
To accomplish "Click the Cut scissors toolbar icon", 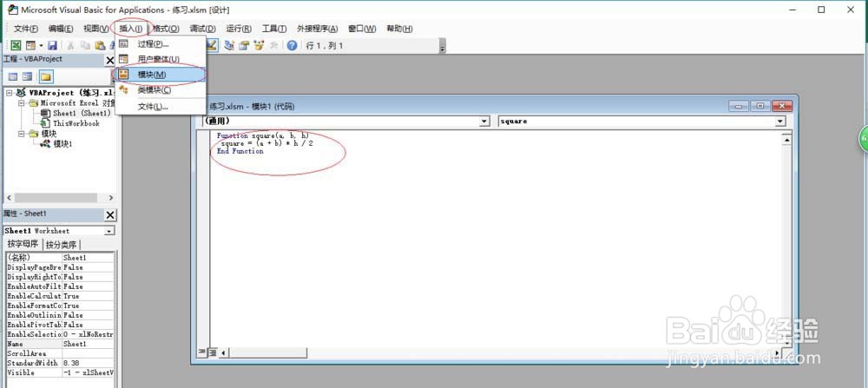I will click(71, 46).
